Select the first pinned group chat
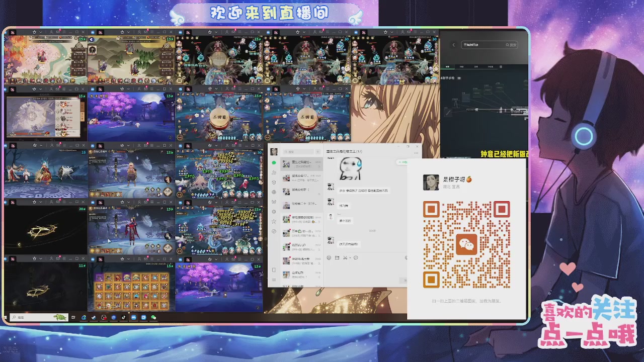This screenshot has width=644, height=362. [302, 164]
